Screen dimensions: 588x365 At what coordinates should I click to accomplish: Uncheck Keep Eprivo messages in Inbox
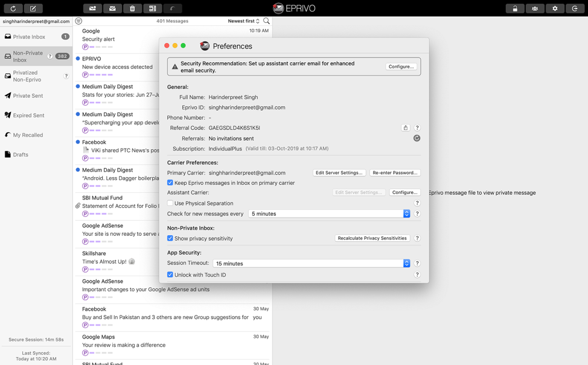pyautogui.click(x=170, y=182)
